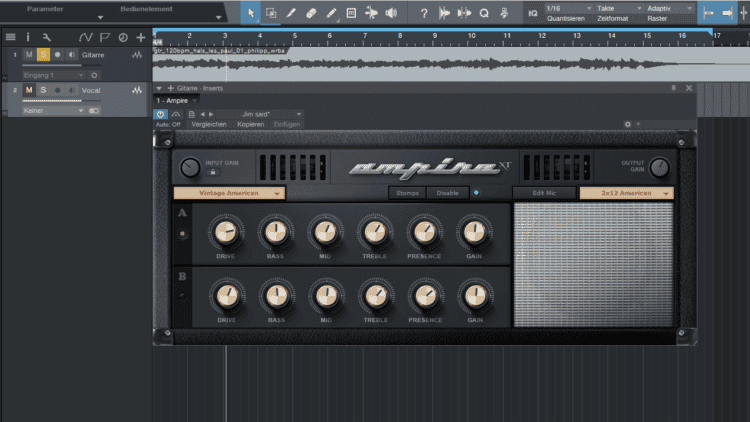
Task: Mute the Gitarre track
Action: 29,54
